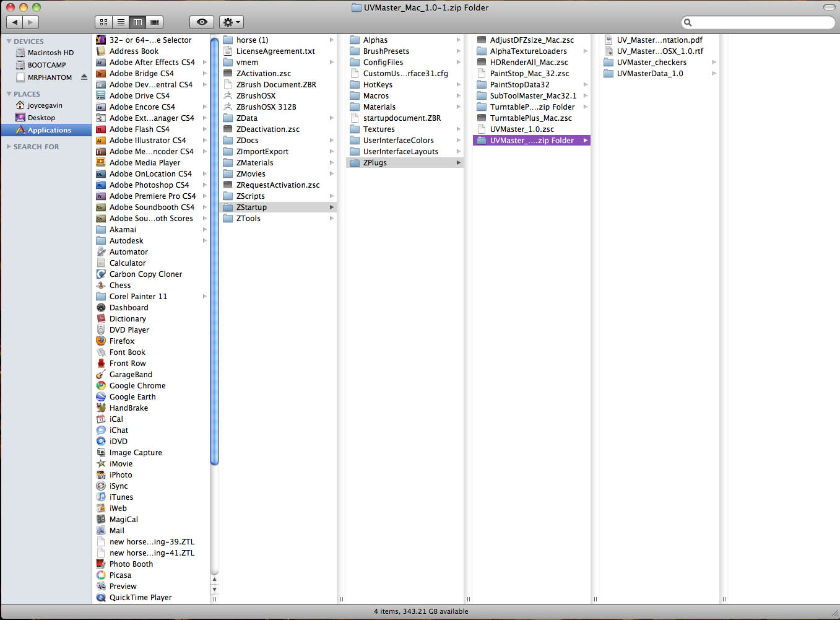This screenshot has height=620, width=840.
Task: Select the iChat application icon
Action: click(x=101, y=430)
